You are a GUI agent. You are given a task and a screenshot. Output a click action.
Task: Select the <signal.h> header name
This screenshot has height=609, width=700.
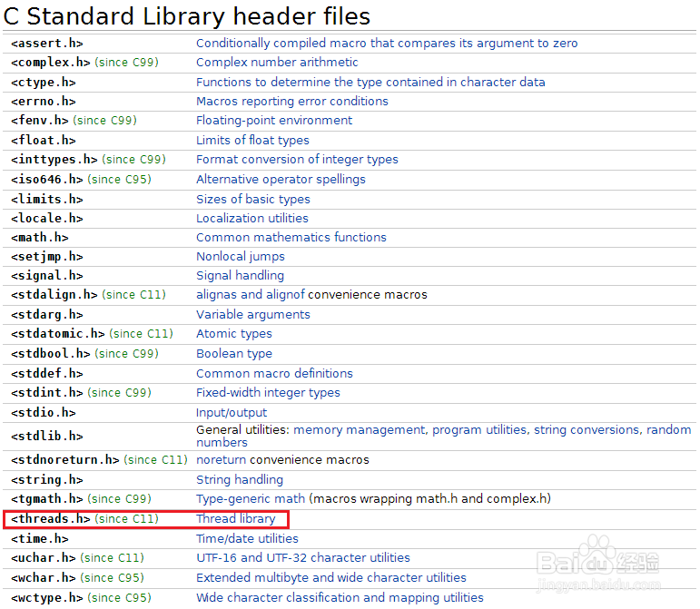pos(47,276)
